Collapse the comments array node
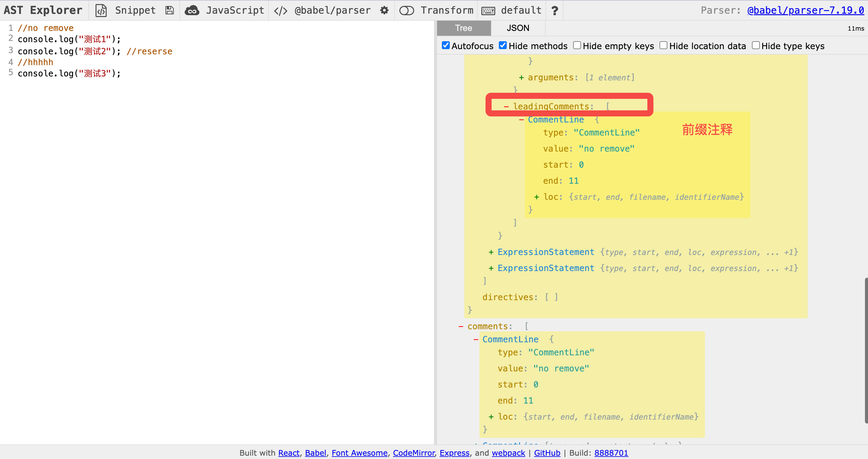Screen dimensions: 868x459 [461, 326]
